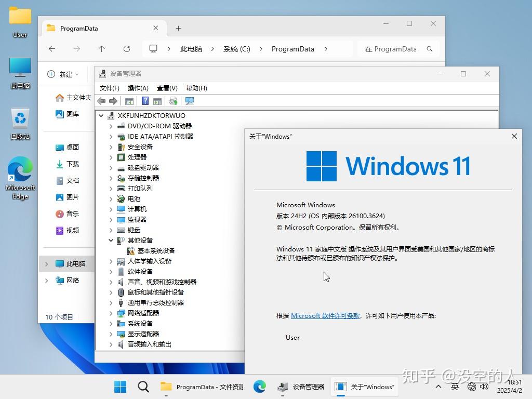
Task: Expand the 磁盘驱动器 node
Action: coord(111,168)
